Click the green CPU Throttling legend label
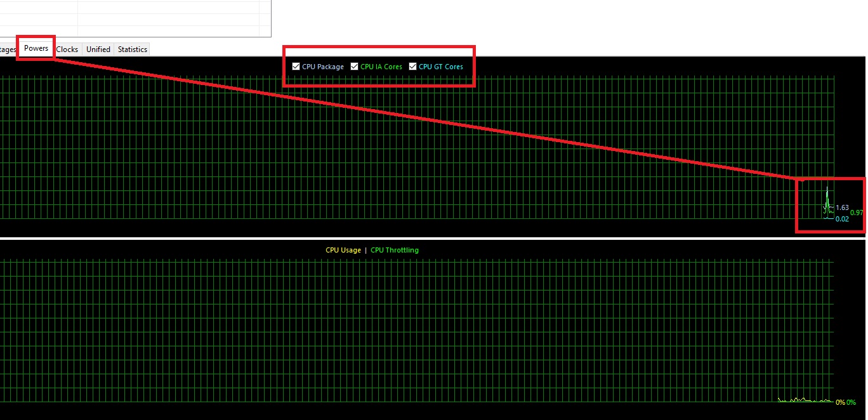The height and width of the screenshot is (420, 868). (x=394, y=250)
